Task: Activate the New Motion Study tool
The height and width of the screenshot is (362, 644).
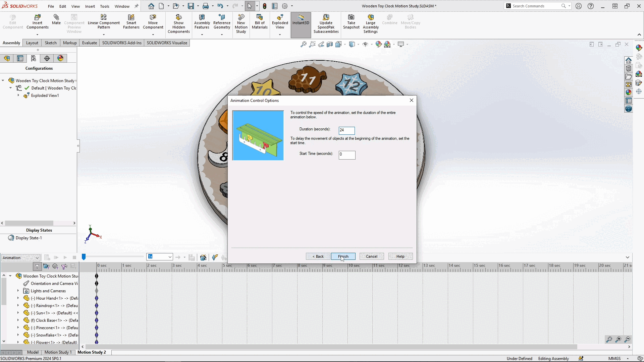Action: point(241,23)
